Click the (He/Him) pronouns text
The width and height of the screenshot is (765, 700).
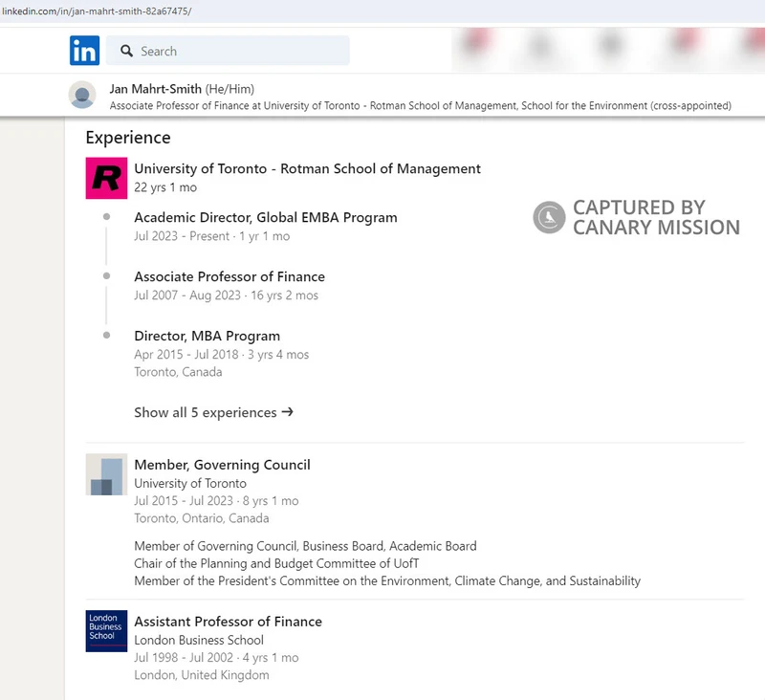pyautogui.click(x=229, y=89)
